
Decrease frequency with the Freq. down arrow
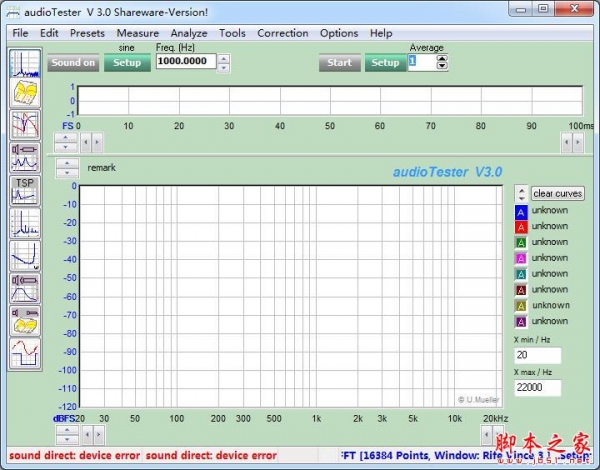point(224,68)
